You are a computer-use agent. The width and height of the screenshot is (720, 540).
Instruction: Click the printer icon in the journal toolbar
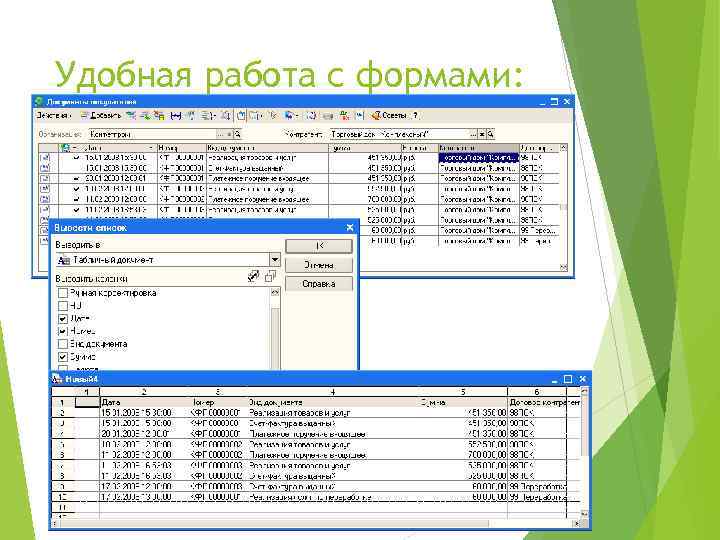[x=327, y=115]
